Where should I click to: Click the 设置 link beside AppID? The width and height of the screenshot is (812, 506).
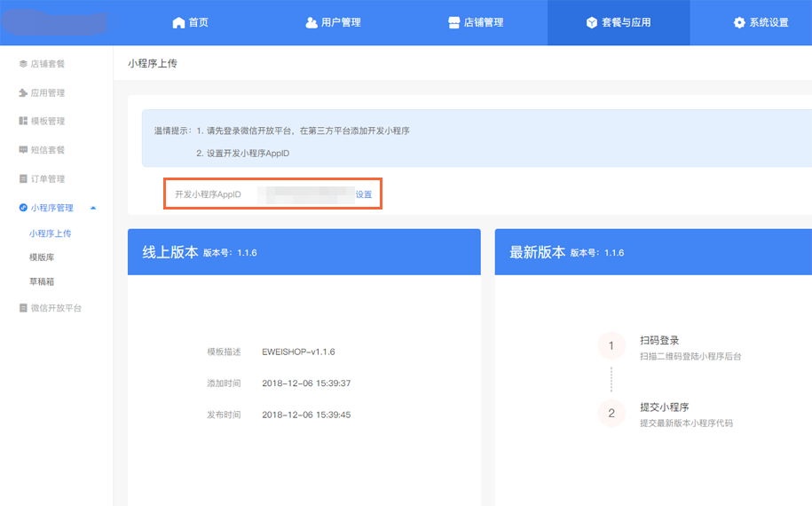pyautogui.click(x=364, y=194)
